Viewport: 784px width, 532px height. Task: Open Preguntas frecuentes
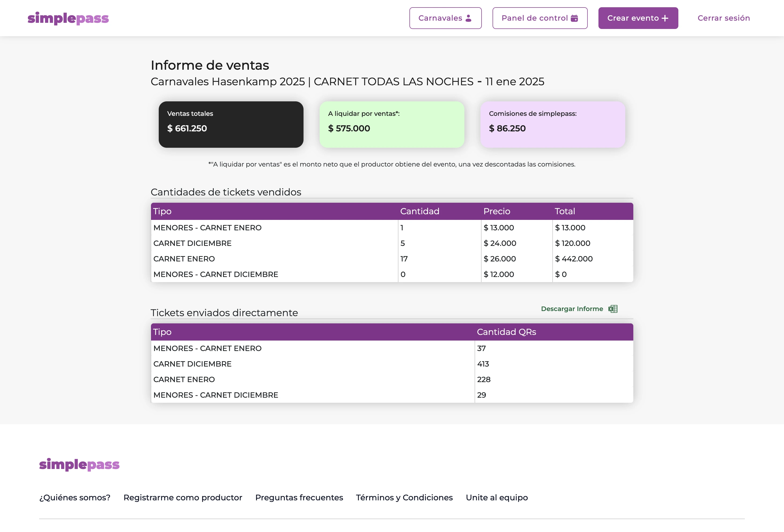[299, 498]
